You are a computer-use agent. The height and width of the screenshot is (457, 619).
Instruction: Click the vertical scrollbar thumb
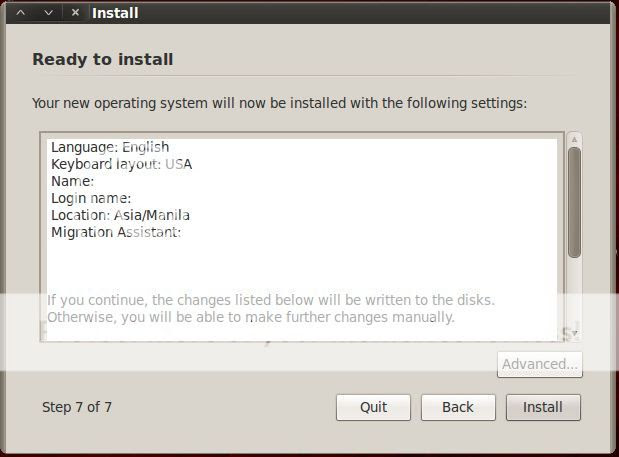(574, 202)
